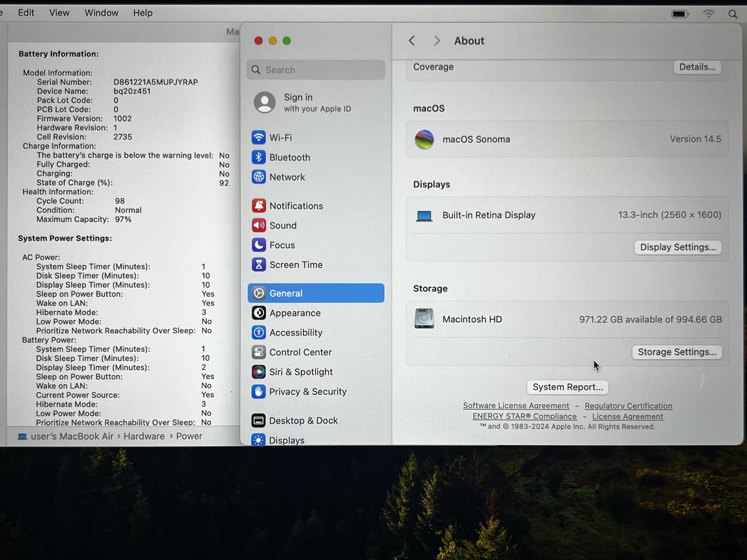This screenshot has height=560, width=747.
Task: Select the Focus moon icon
Action: tap(258, 245)
